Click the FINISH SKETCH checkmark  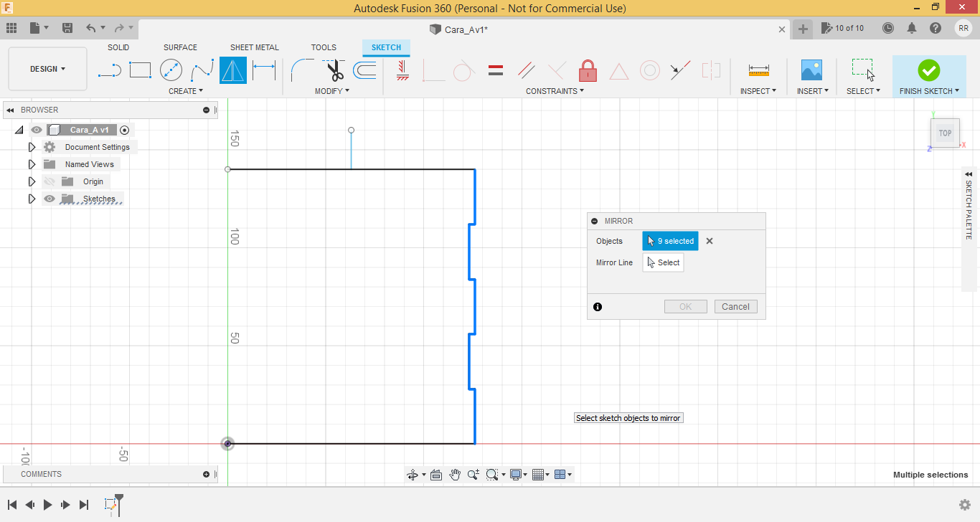tap(928, 70)
